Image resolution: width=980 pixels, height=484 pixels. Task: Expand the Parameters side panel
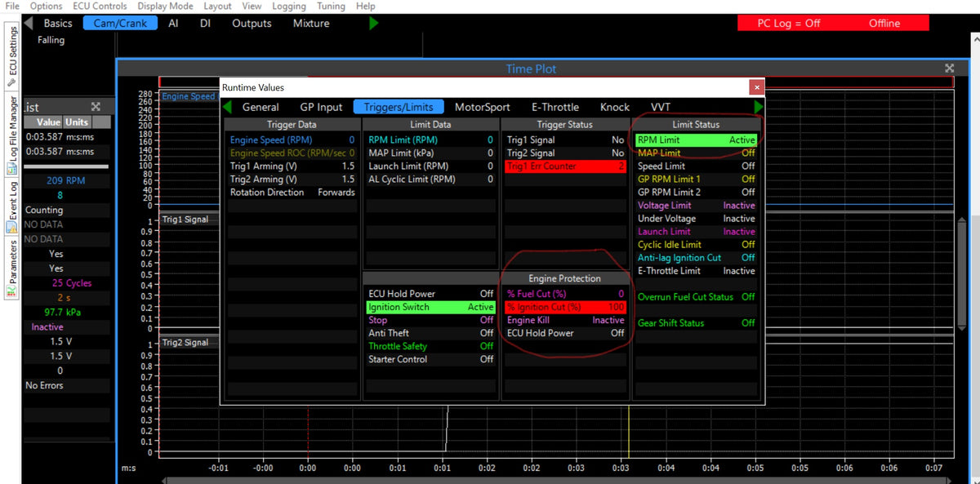[12, 261]
